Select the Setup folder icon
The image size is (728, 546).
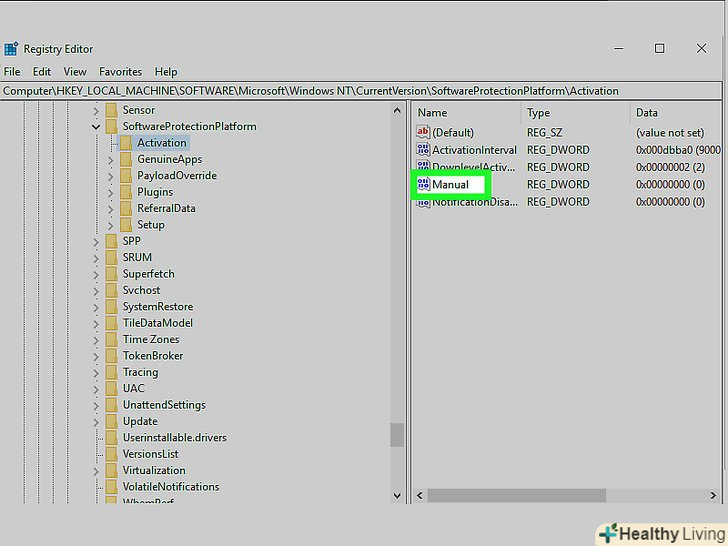[x=126, y=225]
